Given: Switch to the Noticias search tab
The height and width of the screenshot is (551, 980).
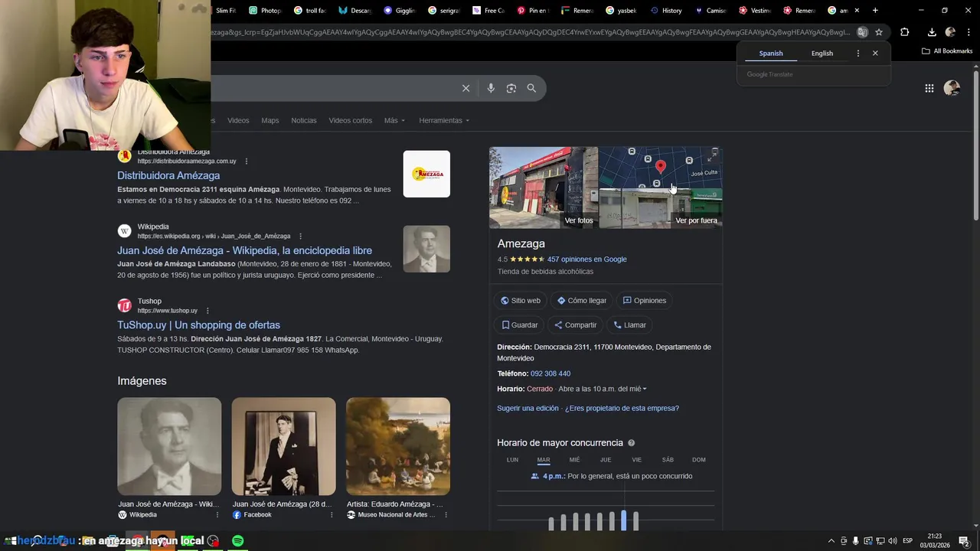Looking at the screenshot, I should 304,121.
